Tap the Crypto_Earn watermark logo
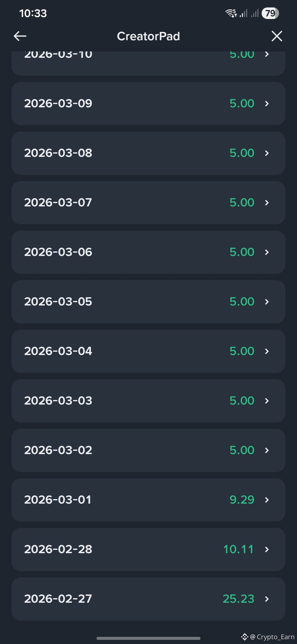The width and height of the screenshot is (297, 644). tap(244, 637)
